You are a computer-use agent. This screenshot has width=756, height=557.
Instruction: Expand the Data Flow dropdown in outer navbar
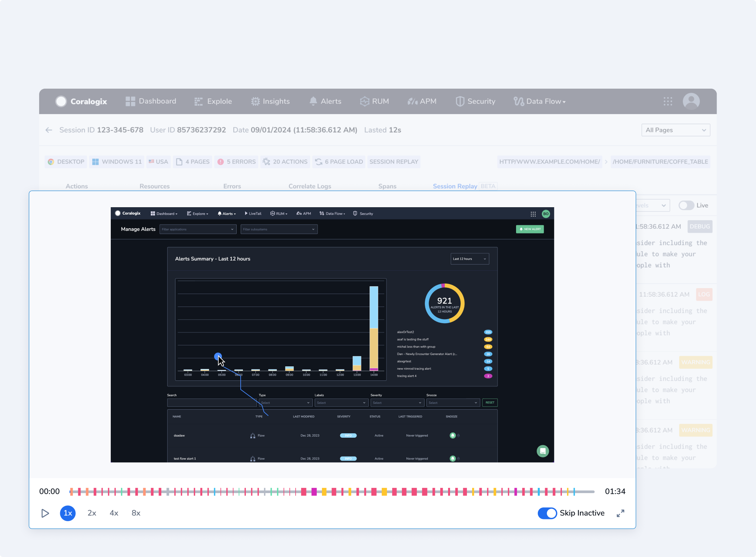coord(539,101)
